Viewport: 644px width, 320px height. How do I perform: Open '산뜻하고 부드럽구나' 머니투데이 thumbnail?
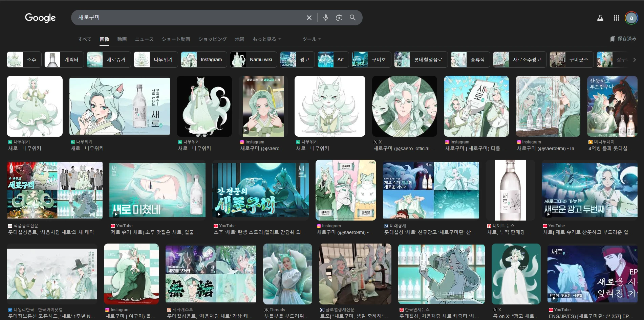[612, 106]
